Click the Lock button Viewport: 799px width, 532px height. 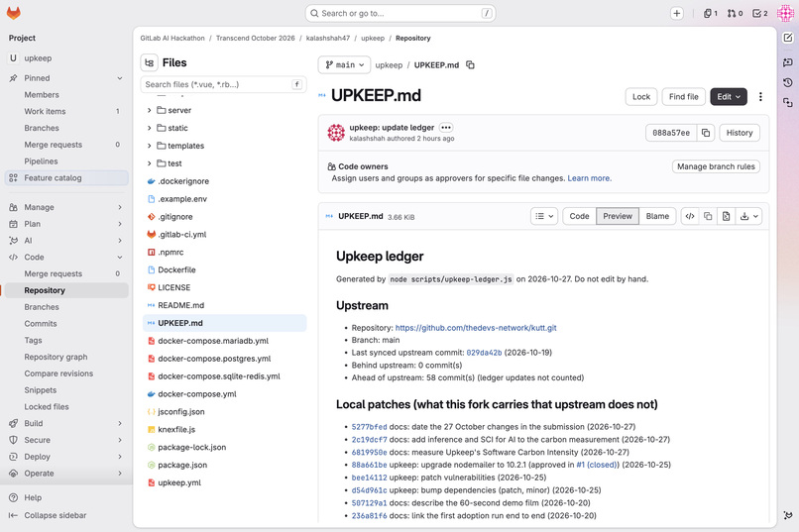tap(641, 97)
